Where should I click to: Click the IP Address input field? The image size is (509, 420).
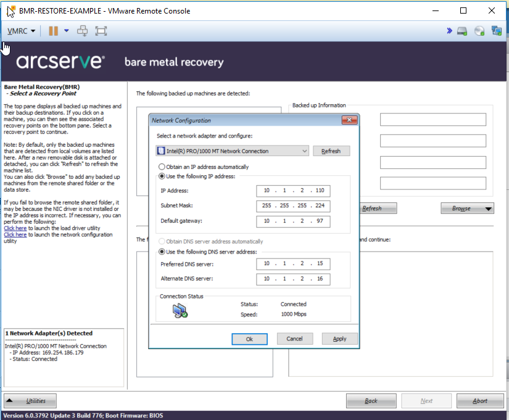tap(293, 191)
